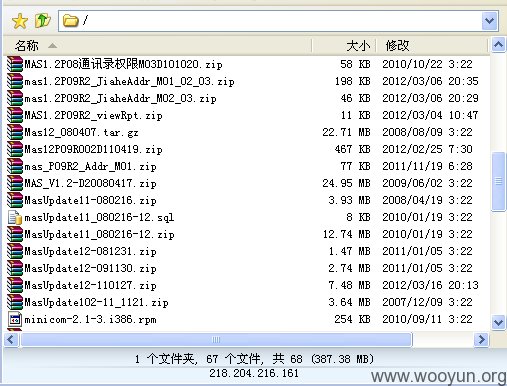Click file name MasUpdate11_080216-12.zip

pos(99,234)
